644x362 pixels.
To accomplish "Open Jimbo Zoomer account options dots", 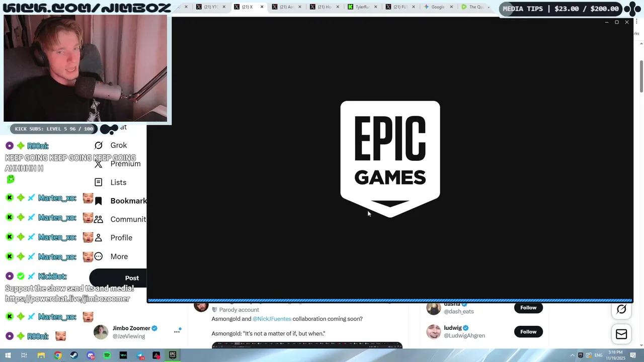I will click(x=177, y=331).
